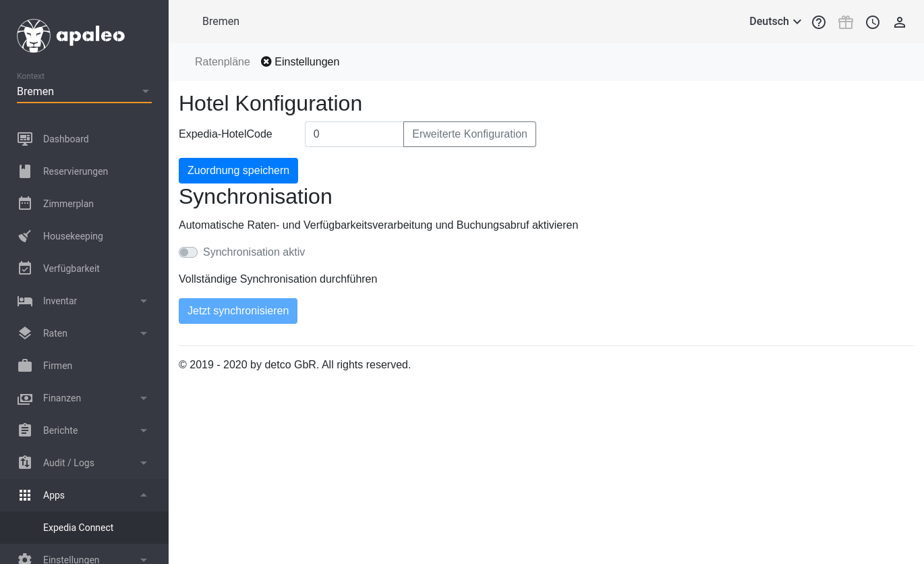Open the Deutsch language dropdown
This screenshot has width=924, height=564.
[775, 22]
